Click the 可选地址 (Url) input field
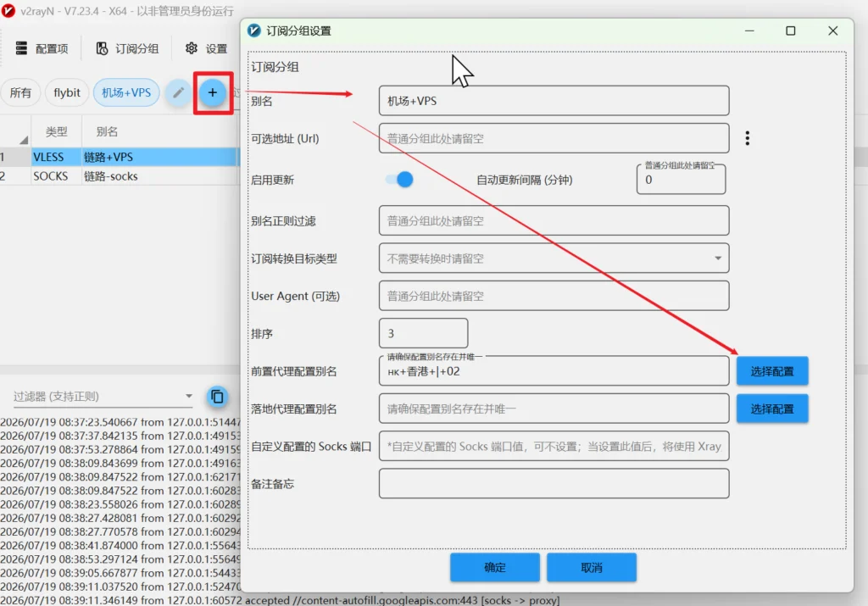The width and height of the screenshot is (868, 606). click(554, 138)
